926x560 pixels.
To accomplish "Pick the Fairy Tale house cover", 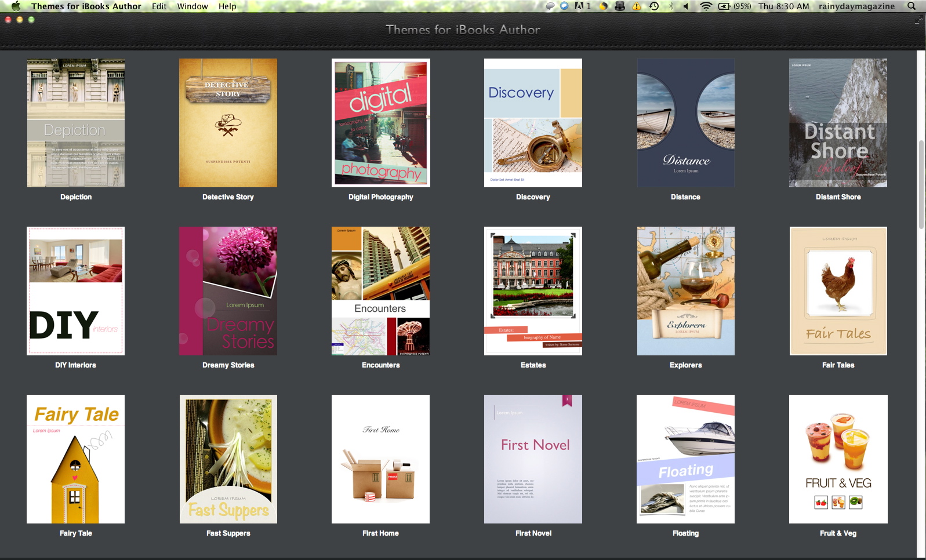I will pyautogui.click(x=76, y=459).
